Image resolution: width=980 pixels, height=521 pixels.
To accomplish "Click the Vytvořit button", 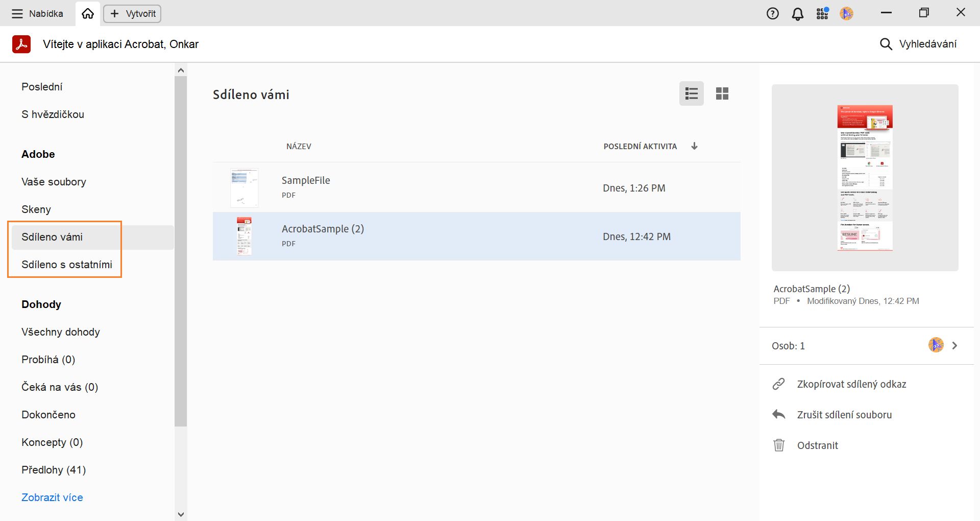I will (132, 14).
